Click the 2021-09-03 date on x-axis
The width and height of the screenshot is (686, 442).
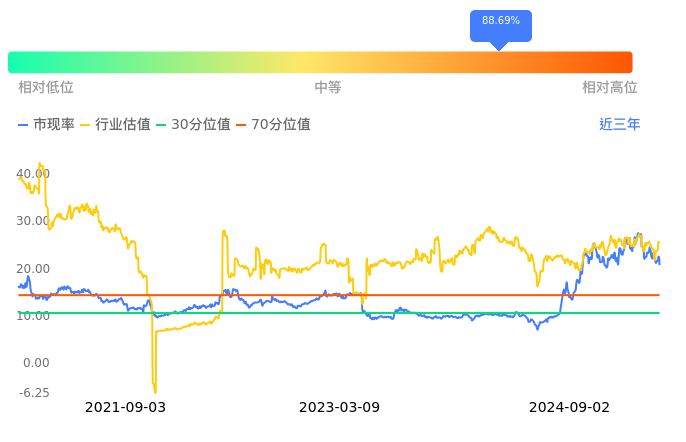point(125,407)
